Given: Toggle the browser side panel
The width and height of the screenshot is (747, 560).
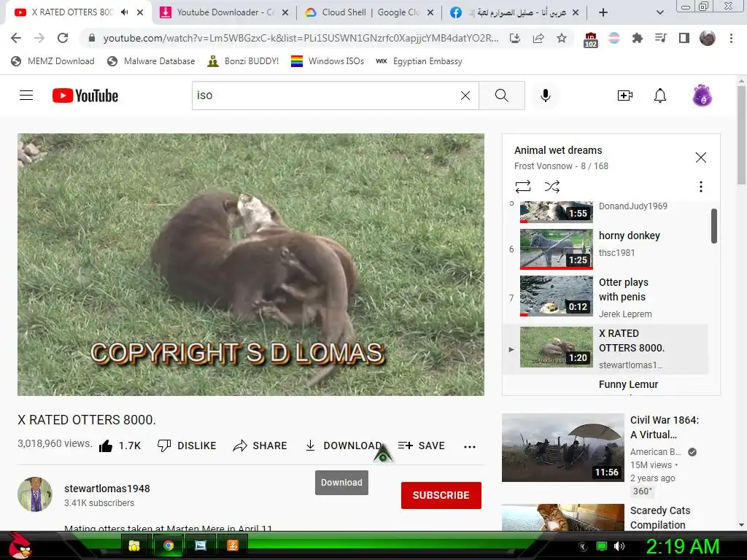Looking at the screenshot, I should point(684,38).
